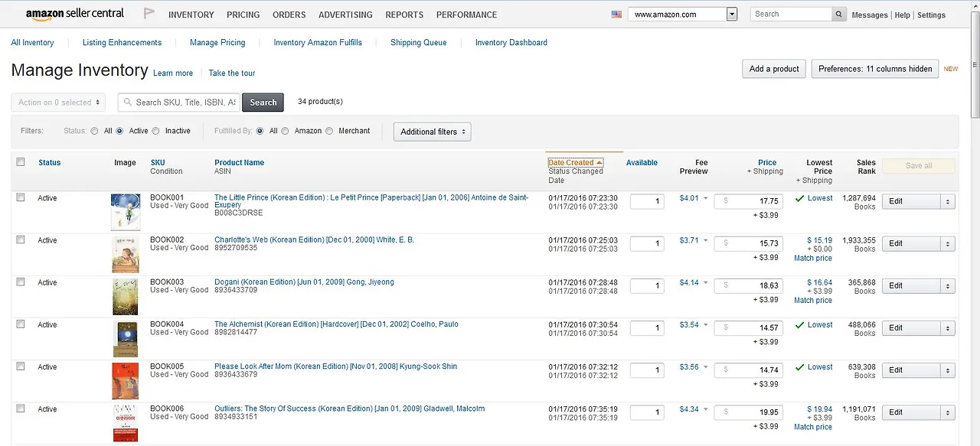Open the www.amazon.com marketplace dropdown
This screenshot has width=980, height=446.
[682, 14]
